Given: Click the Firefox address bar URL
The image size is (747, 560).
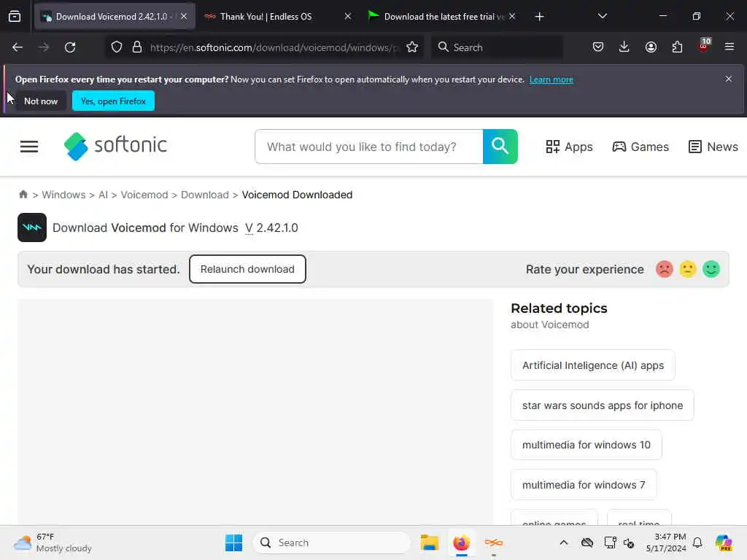Looking at the screenshot, I should [x=274, y=47].
